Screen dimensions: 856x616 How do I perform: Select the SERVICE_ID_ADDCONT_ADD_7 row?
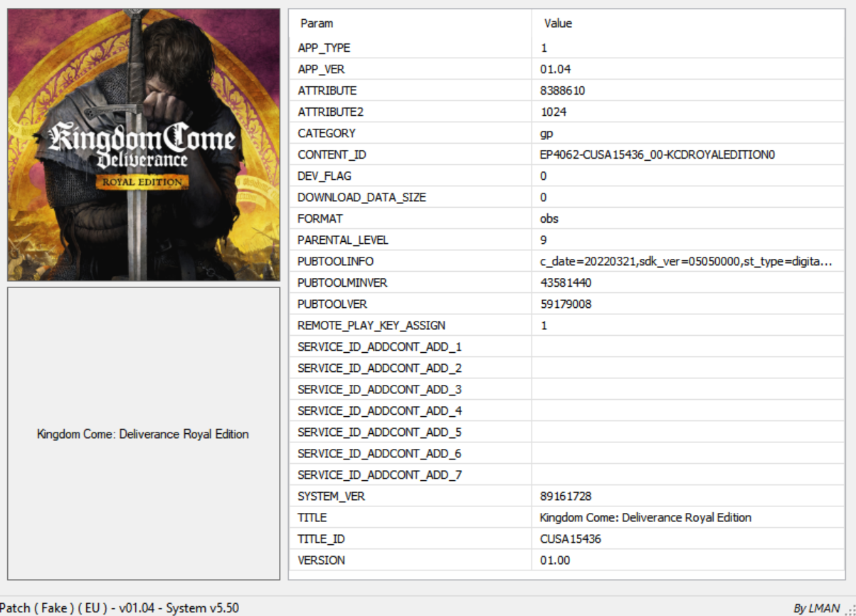pyautogui.click(x=567, y=474)
